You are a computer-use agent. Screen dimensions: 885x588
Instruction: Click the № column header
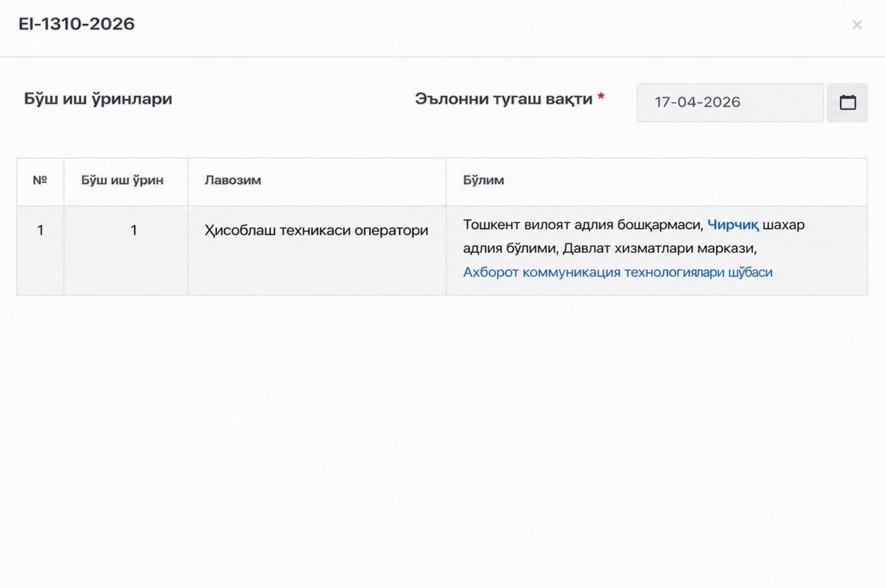pos(40,181)
